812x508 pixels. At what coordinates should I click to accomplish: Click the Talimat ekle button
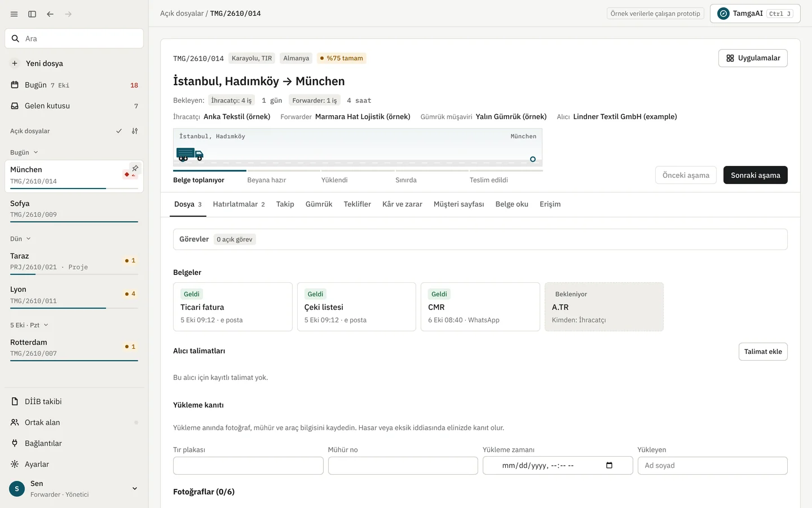tap(763, 352)
